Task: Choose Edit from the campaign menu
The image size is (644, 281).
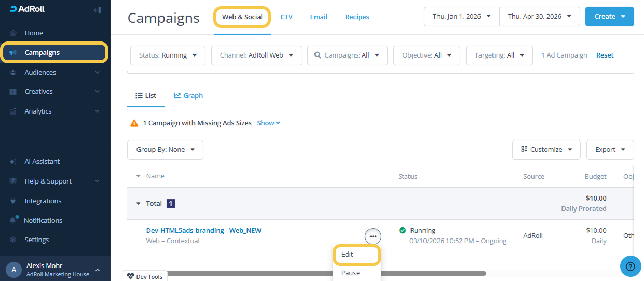Action: click(357, 255)
